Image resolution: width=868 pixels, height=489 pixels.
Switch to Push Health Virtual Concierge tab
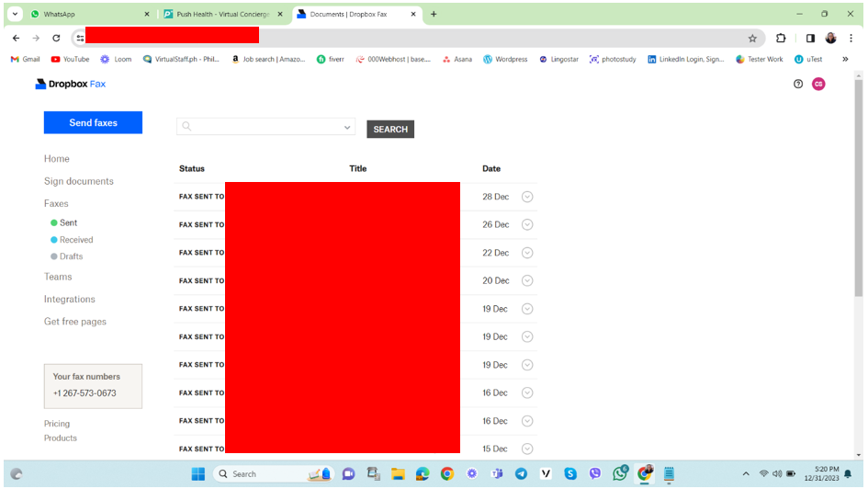pyautogui.click(x=223, y=15)
